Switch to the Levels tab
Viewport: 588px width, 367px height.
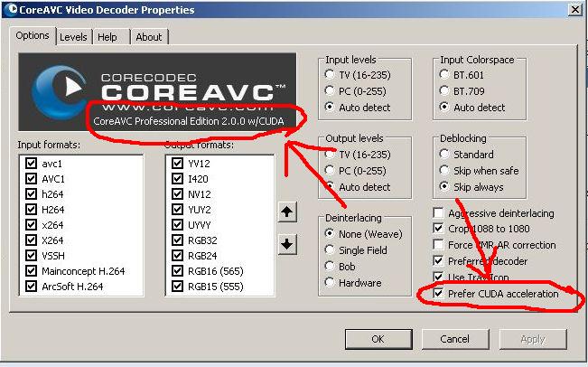(73, 37)
